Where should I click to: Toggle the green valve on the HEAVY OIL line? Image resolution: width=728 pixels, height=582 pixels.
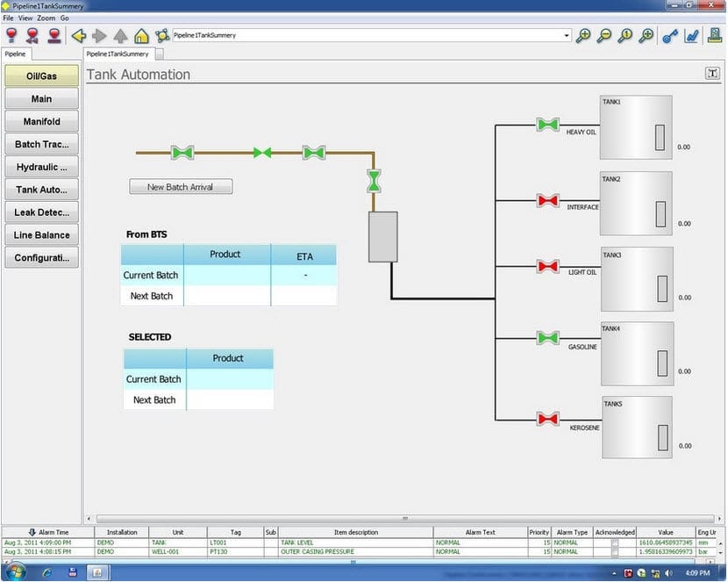pyautogui.click(x=547, y=125)
